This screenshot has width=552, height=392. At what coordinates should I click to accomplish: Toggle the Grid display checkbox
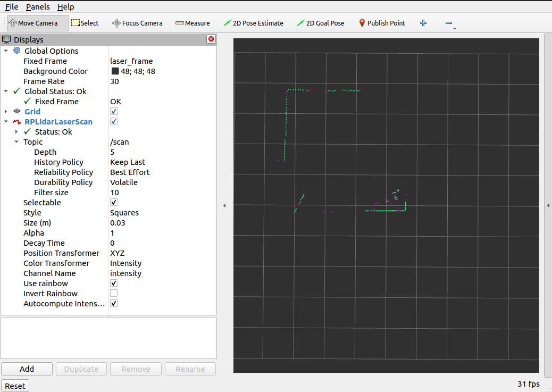[x=114, y=111]
